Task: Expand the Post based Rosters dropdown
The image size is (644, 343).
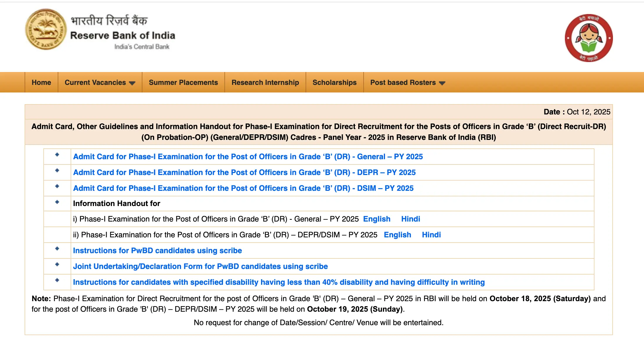Action: [403, 82]
